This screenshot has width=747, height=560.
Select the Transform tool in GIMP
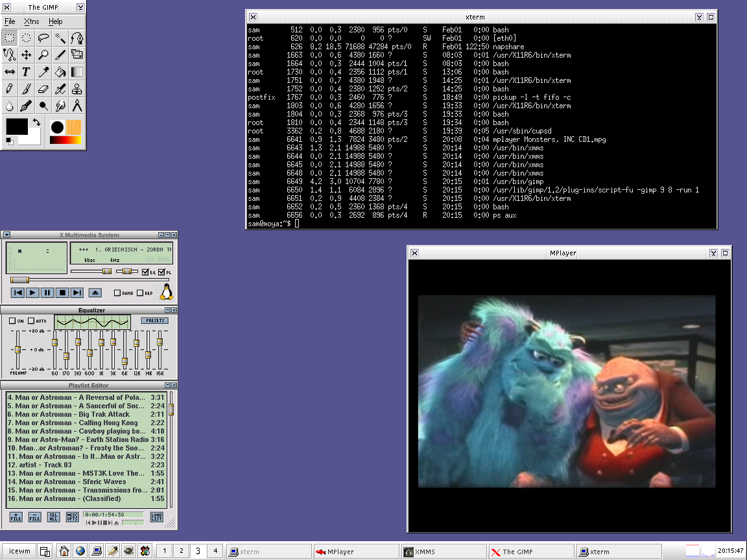pyautogui.click(x=77, y=54)
